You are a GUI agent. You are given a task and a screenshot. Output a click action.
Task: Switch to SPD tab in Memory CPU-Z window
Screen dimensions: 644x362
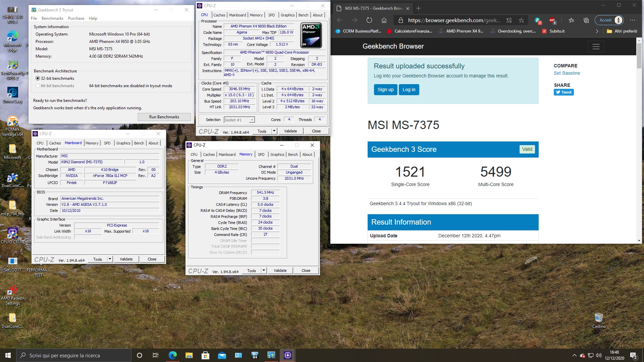(x=261, y=155)
